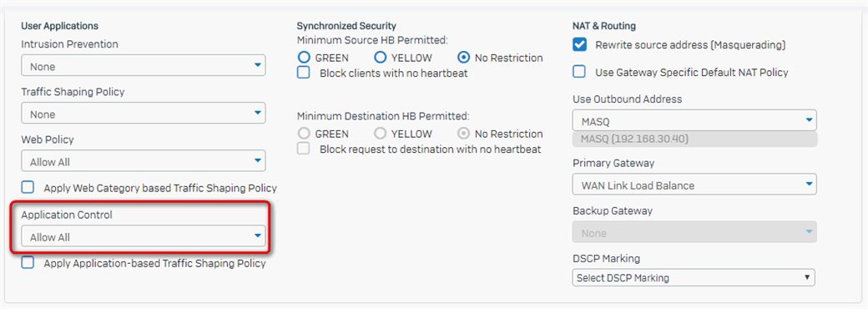Open the Application Control dropdown
The height and width of the screenshot is (309, 868).
(144, 236)
